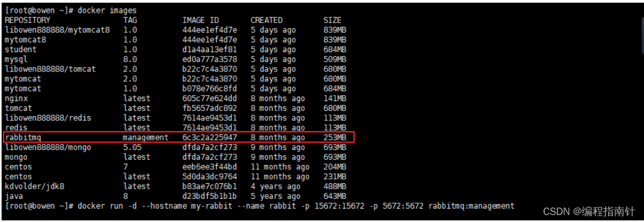Click image ID d23bdf5b1b1b
This screenshot has height=222, width=644.
209,196
